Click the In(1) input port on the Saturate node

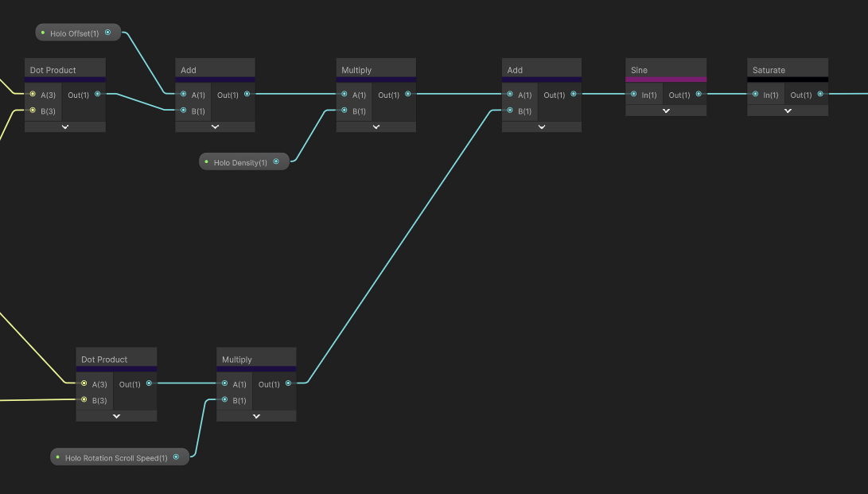(x=755, y=94)
